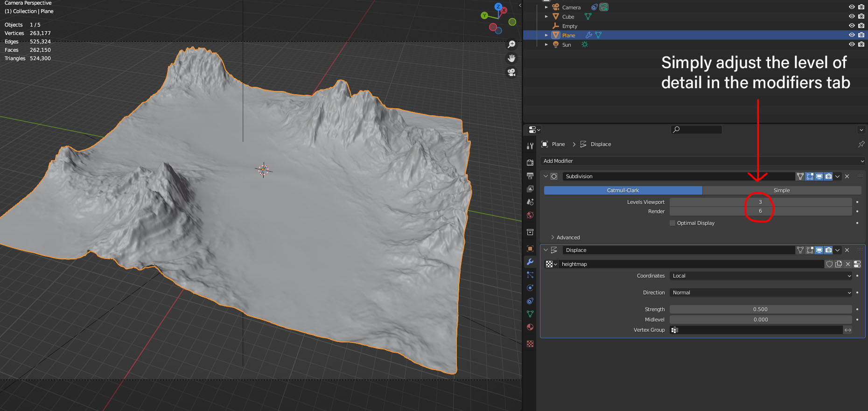868x411 pixels.
Task: Toggle Subdivision modifier viewport display
Action: (819, 176)
